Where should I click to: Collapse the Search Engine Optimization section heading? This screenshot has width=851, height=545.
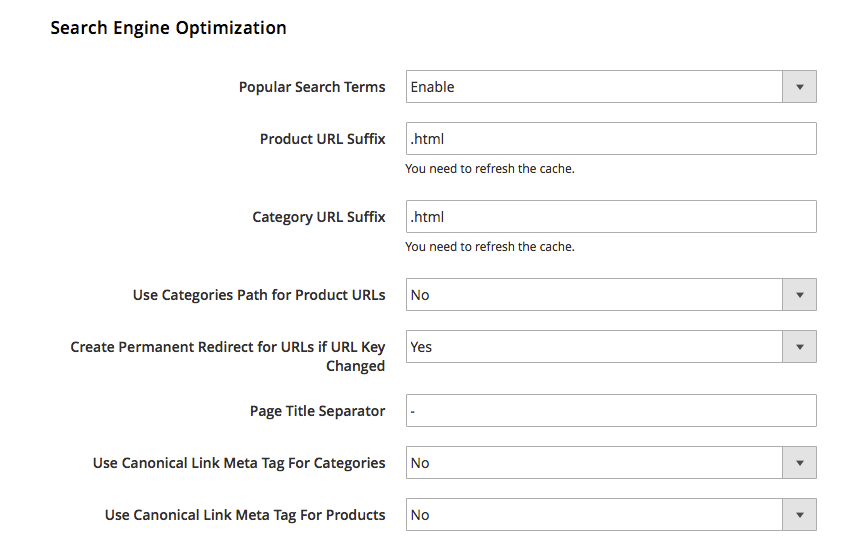[x=168, y=28]
